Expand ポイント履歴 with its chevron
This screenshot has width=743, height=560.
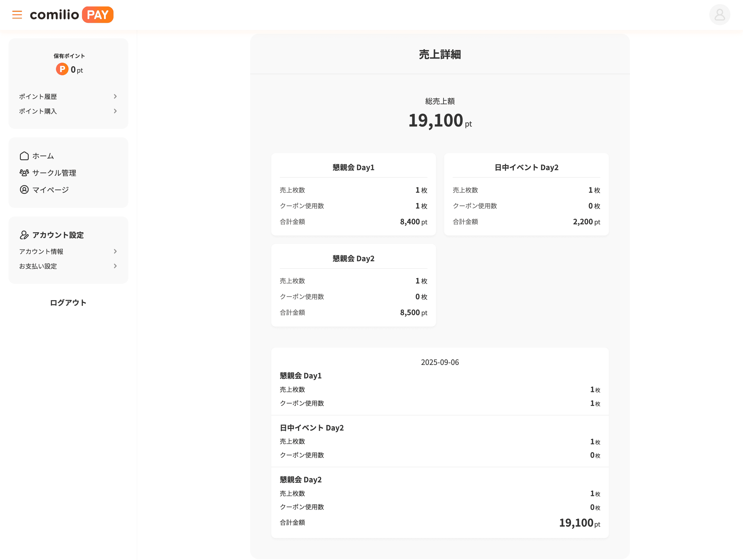coord(115,96)
